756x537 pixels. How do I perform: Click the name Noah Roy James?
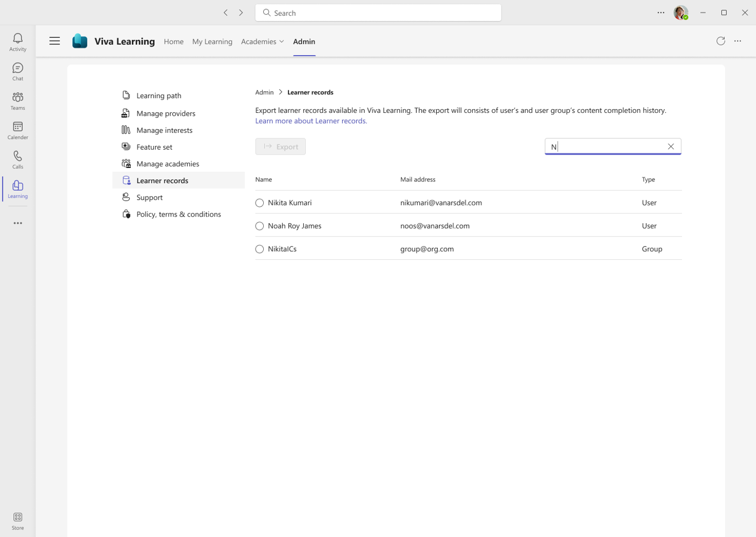[x=295, y=226]
